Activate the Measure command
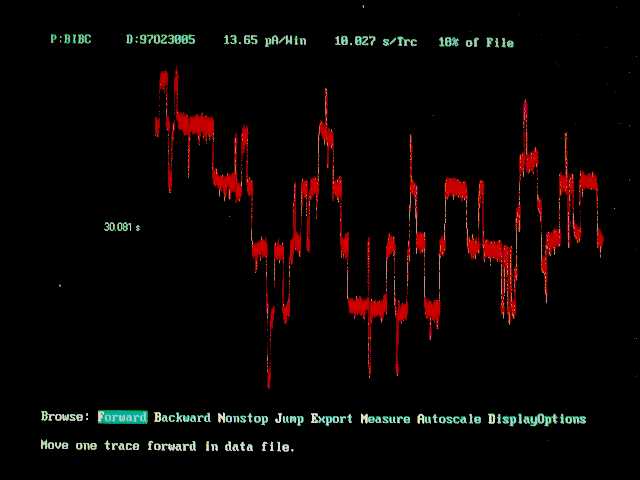This screenshot has width=640, height=480. click(385, 418)
